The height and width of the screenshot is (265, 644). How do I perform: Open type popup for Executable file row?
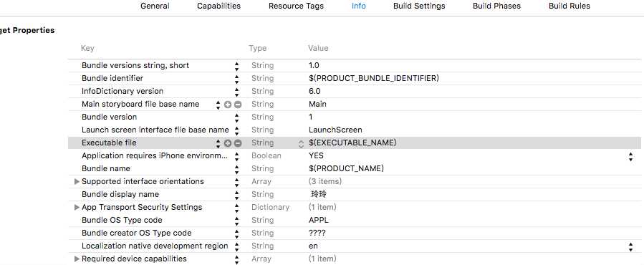tap(301, 143)
